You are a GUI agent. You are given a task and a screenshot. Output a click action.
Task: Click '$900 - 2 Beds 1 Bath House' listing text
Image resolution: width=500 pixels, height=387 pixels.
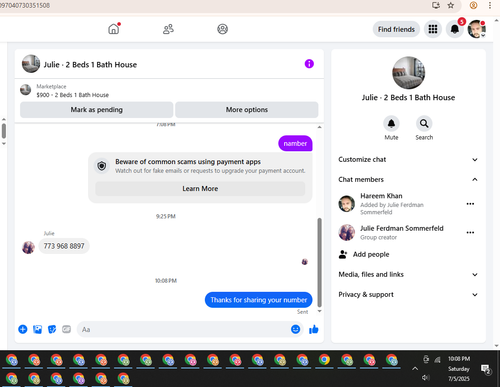[x=73, y=95]
